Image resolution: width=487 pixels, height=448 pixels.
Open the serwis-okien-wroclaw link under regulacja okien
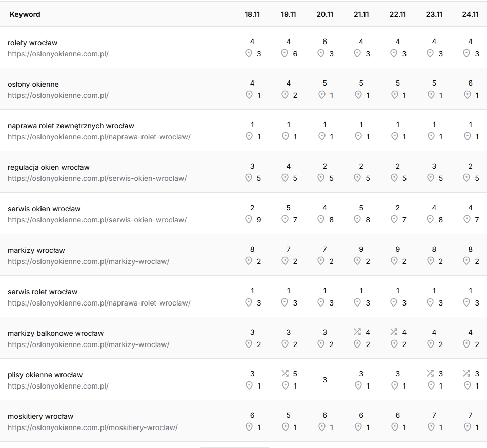[97, 178]
